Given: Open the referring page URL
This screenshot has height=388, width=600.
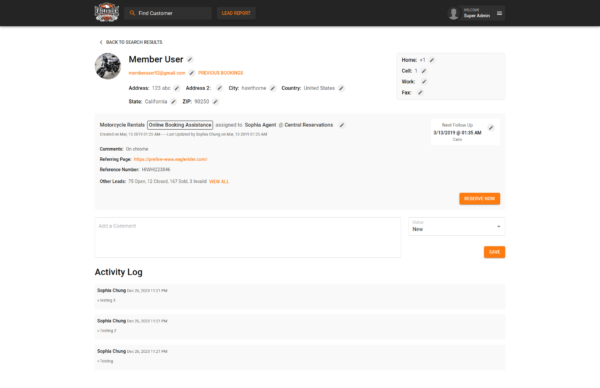Looking at the screenshot, I should pyautogui.click(x=170, y=159).
